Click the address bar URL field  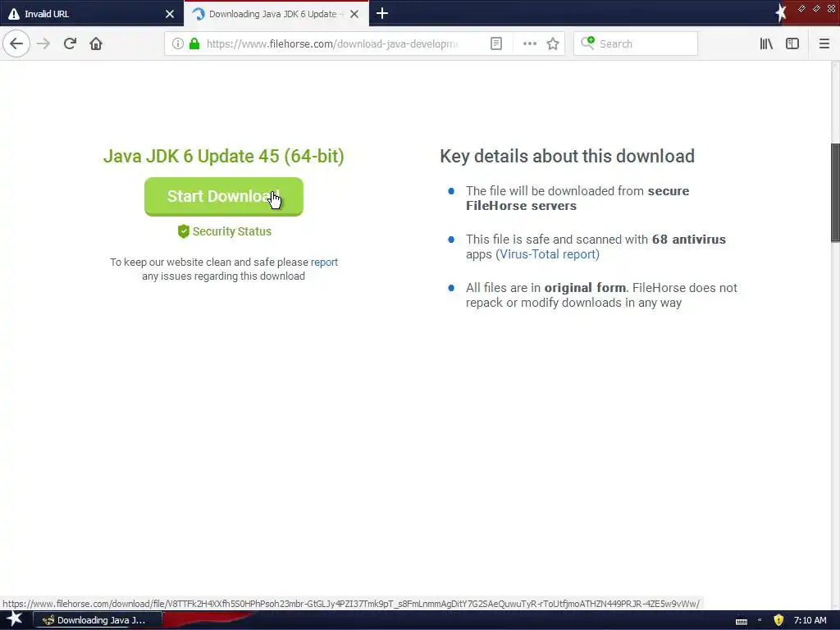(x=333, y=44)
